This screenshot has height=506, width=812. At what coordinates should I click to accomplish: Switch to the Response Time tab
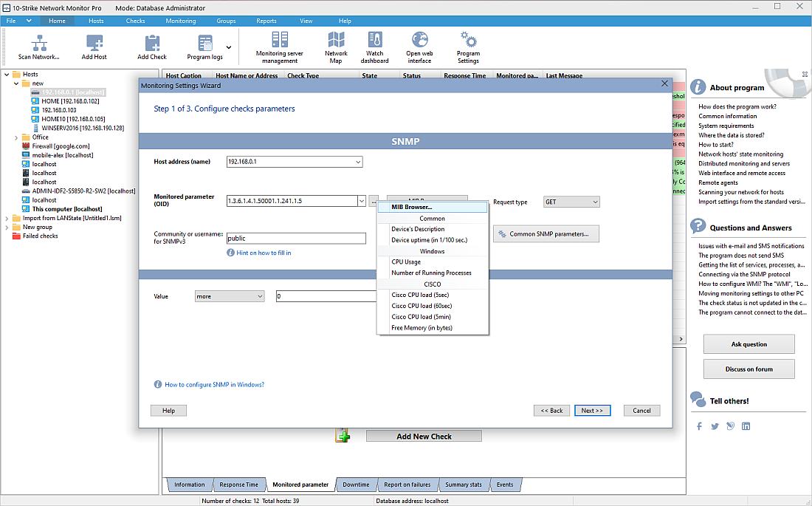click(x=238, y=485)
